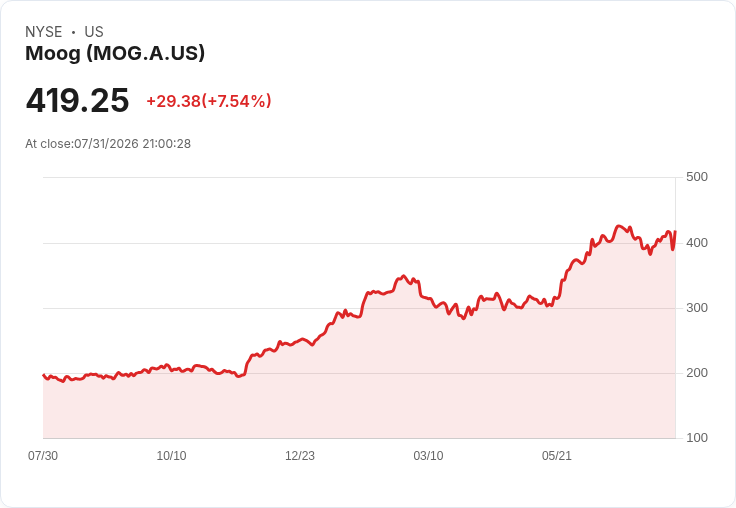Screen dimensions: 736x508
Task: Click the chart line's starting point
Action: (x=44, y=375)
